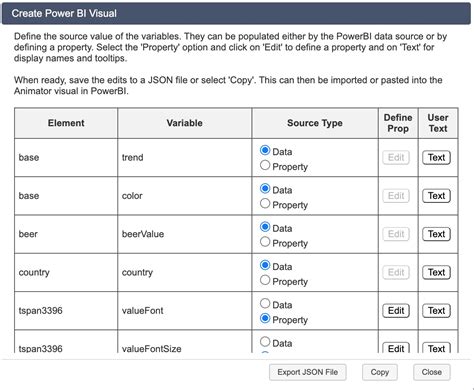
Task: Select Data radio for country row
Action: [x=265, y=265]
